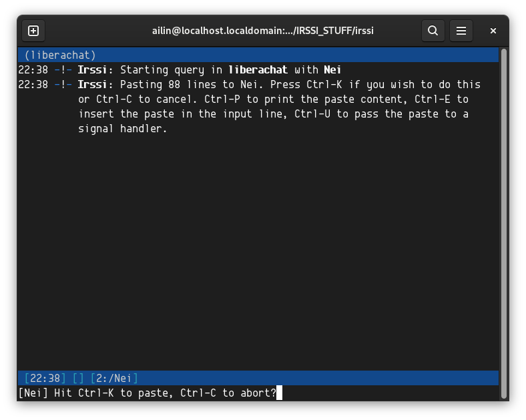526x420 pixels.
Task: Click the 'signal handler.' text
Action: (122, 129)
